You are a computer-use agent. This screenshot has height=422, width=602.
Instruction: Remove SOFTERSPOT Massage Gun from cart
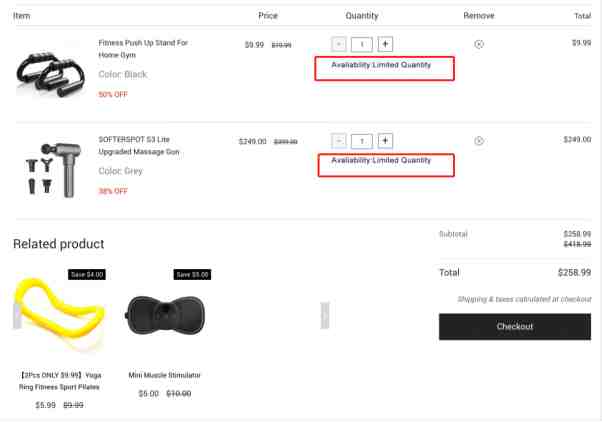tap(479, 141)
